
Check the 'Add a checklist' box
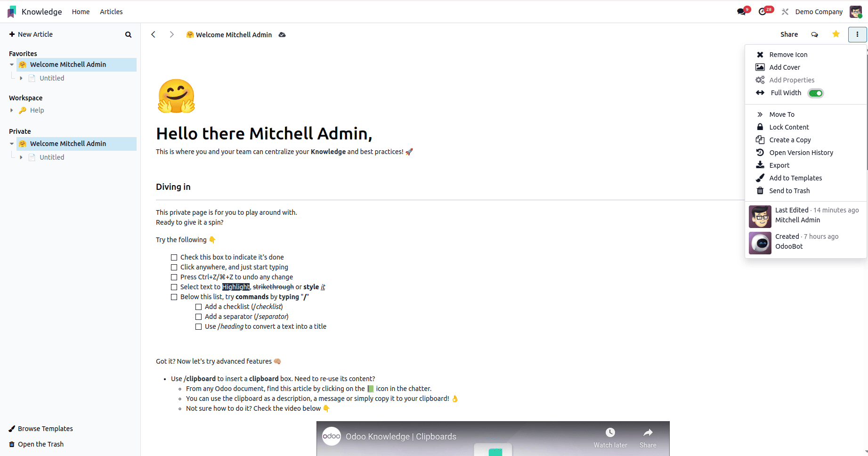(x=199, y=307)
